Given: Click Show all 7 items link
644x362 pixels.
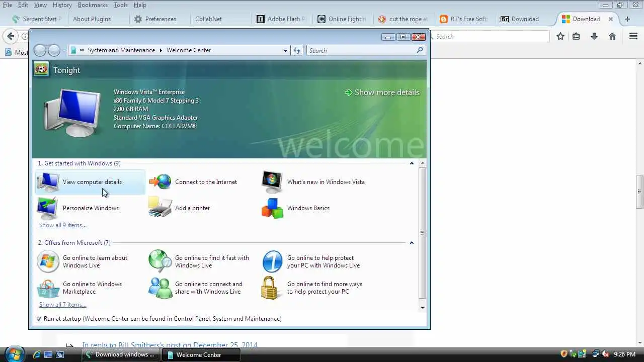Looking at the screenshot, I should (x=63, y=305).
